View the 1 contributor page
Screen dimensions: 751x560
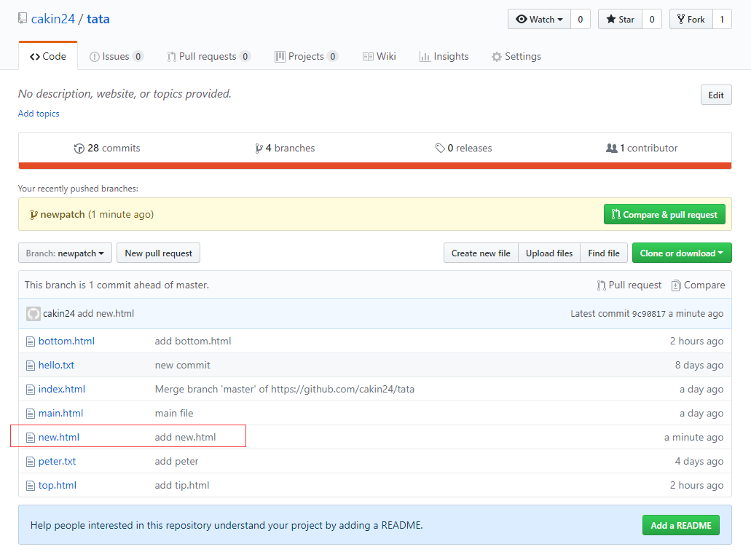click(642, 148)
